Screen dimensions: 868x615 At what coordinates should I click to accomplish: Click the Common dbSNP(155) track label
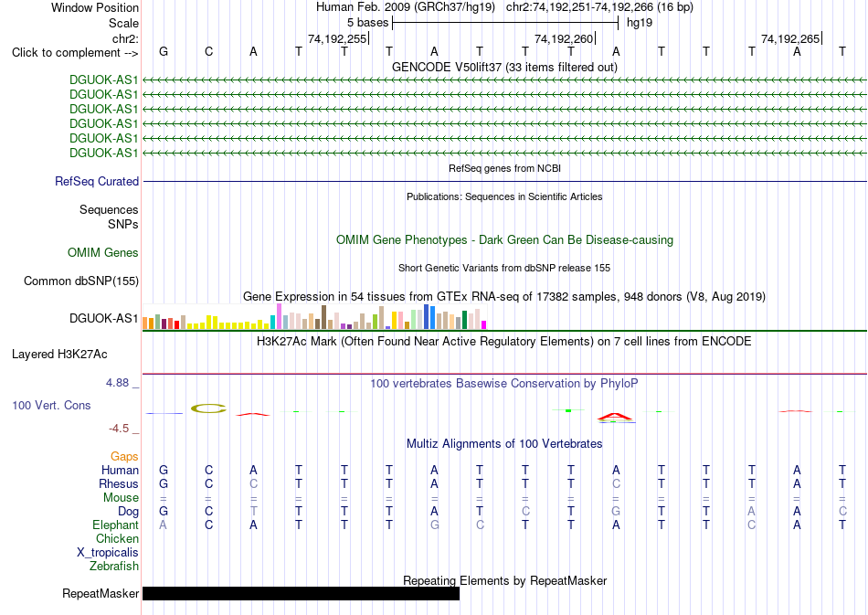tap(81, 281)
